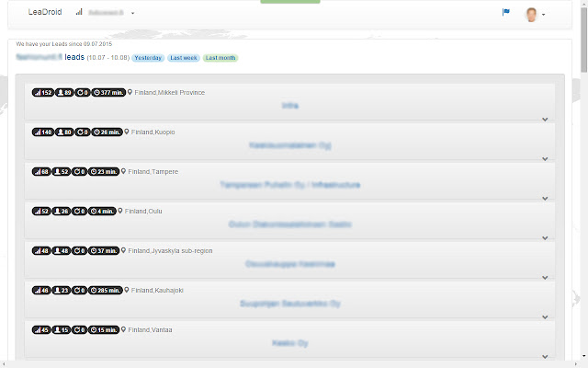588x368 pixels.
Task: Open the blurred company link in Mikkeli row
Action: [x=290, y=106]
